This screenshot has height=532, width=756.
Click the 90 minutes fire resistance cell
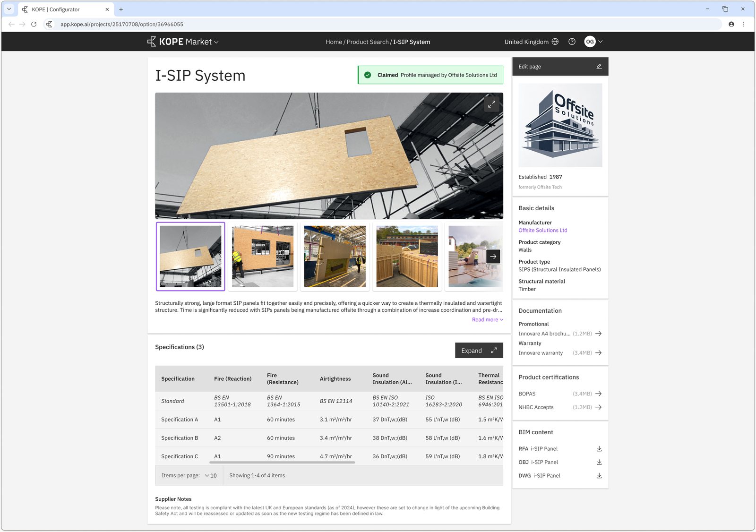(x=281, y=456)
